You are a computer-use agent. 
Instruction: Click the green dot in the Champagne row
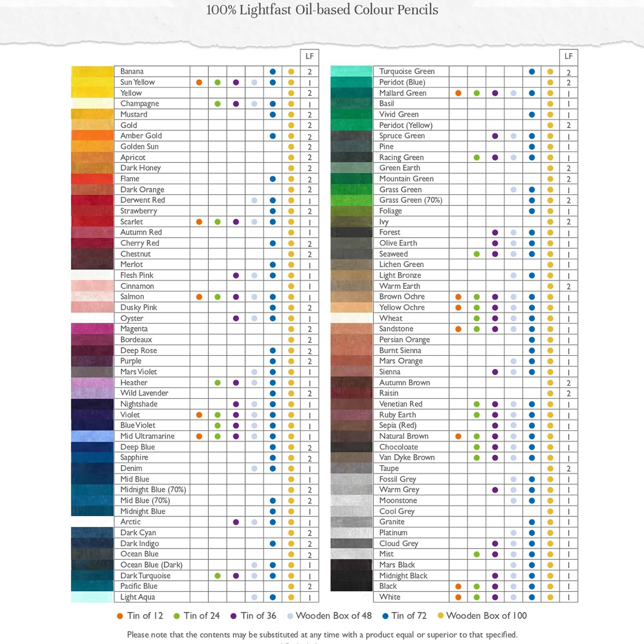coord(217,104)
